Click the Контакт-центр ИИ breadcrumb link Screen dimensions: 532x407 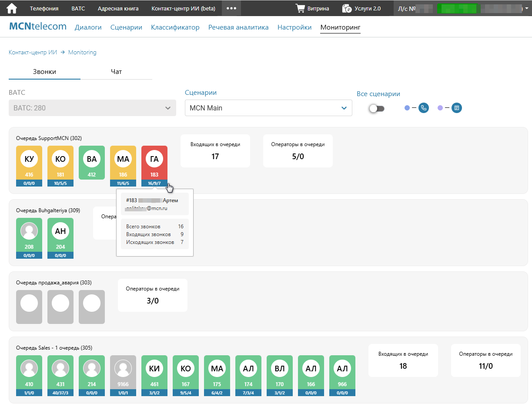33,52
